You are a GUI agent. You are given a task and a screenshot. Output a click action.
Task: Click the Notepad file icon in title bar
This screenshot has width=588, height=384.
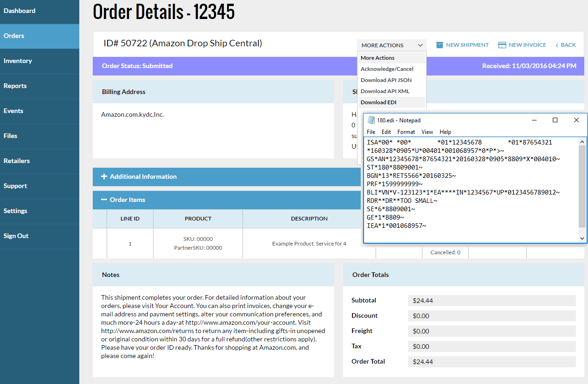tap(371, 120)
